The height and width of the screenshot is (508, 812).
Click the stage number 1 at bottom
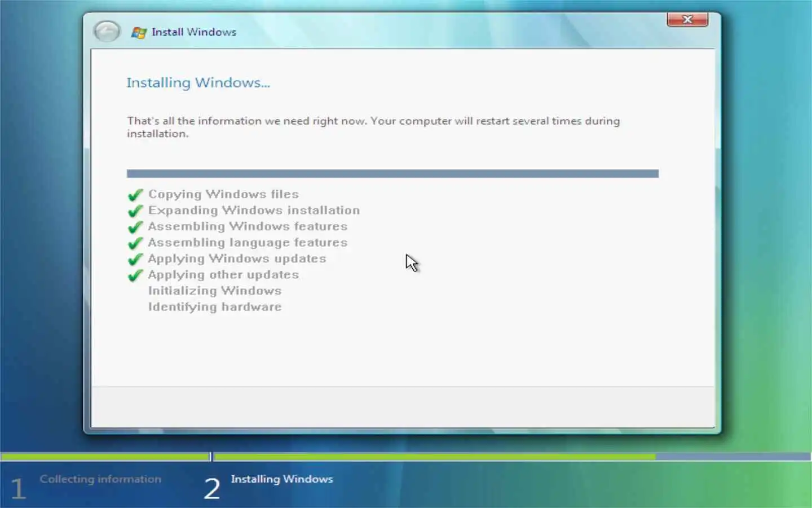18,489
